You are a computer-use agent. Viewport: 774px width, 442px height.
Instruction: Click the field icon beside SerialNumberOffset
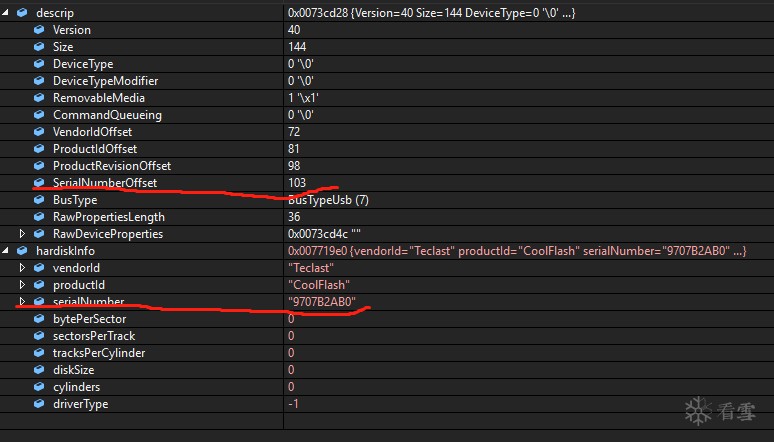(x=39, y=183)
